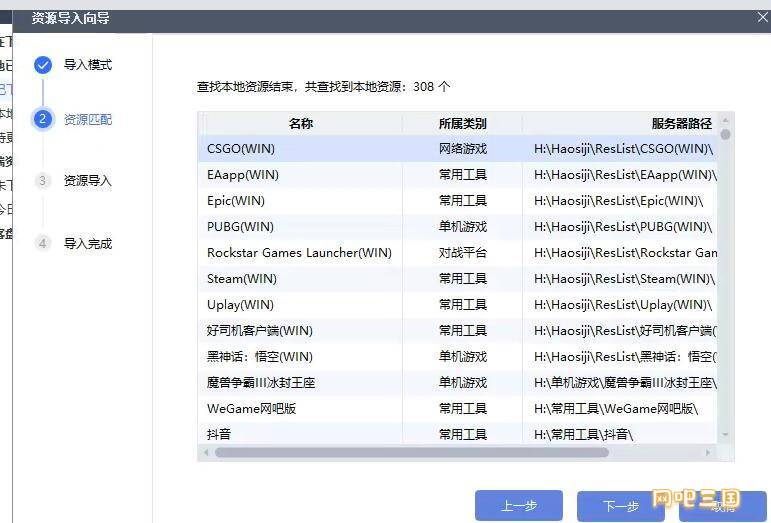Click the horizontal scrollbar right arrow

[708, 452]
